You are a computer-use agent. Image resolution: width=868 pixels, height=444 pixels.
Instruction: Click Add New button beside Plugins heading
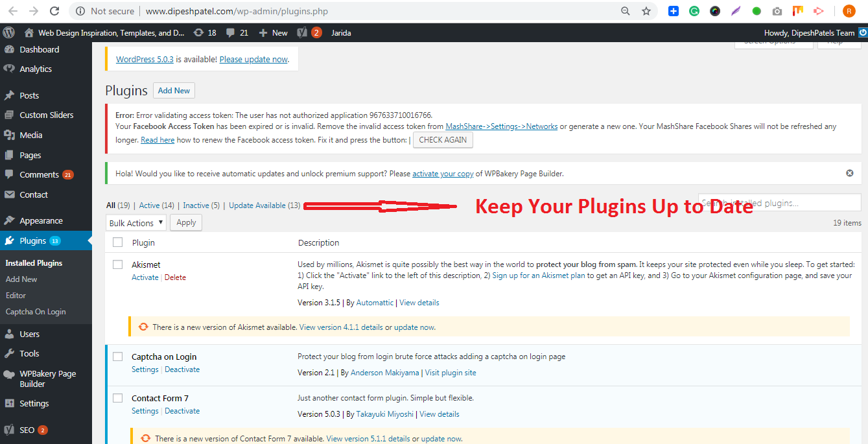tap(174, 91)
